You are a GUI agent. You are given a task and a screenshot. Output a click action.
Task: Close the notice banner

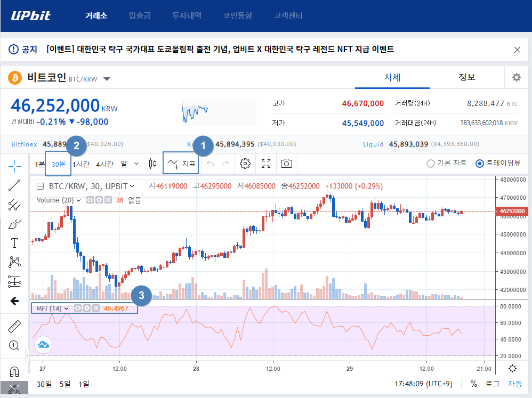click(x=517, y=50)
